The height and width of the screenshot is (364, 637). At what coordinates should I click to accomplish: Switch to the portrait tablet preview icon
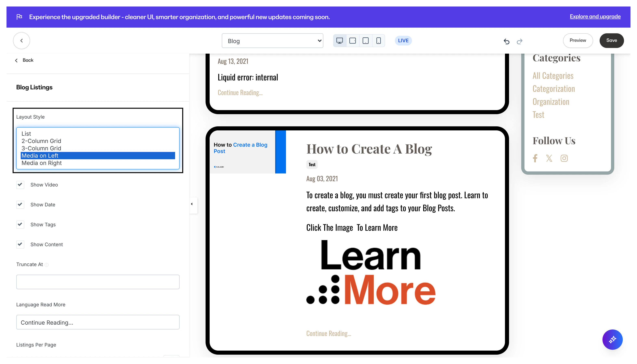pyautogui.click(x=365, y=41)
